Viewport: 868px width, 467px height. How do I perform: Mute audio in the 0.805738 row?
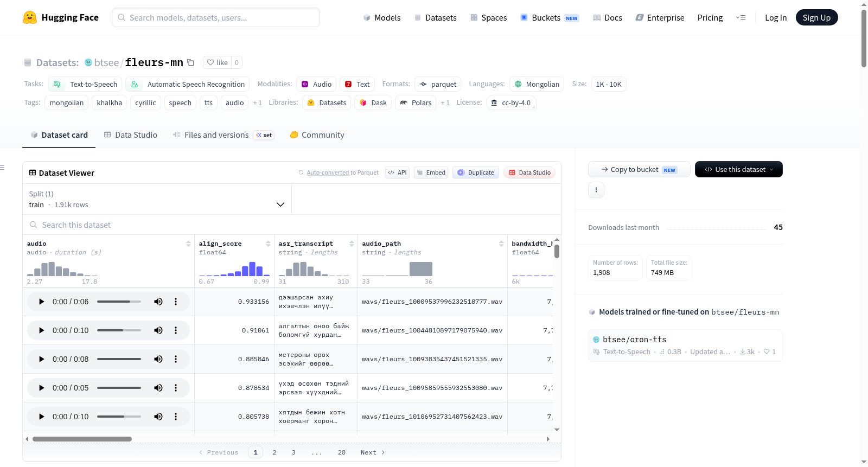pyautogui.click(x=158, y=417)
